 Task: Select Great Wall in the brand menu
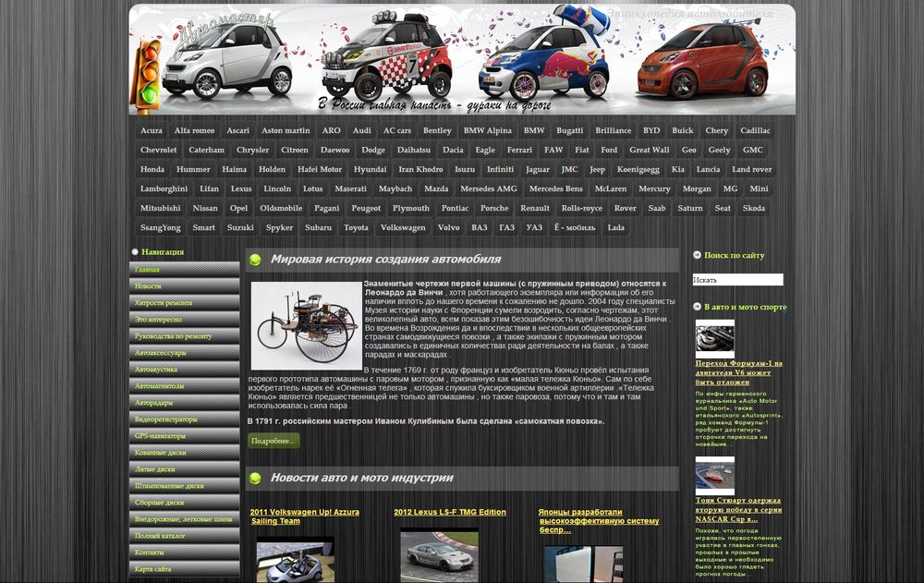pos(650,151)
